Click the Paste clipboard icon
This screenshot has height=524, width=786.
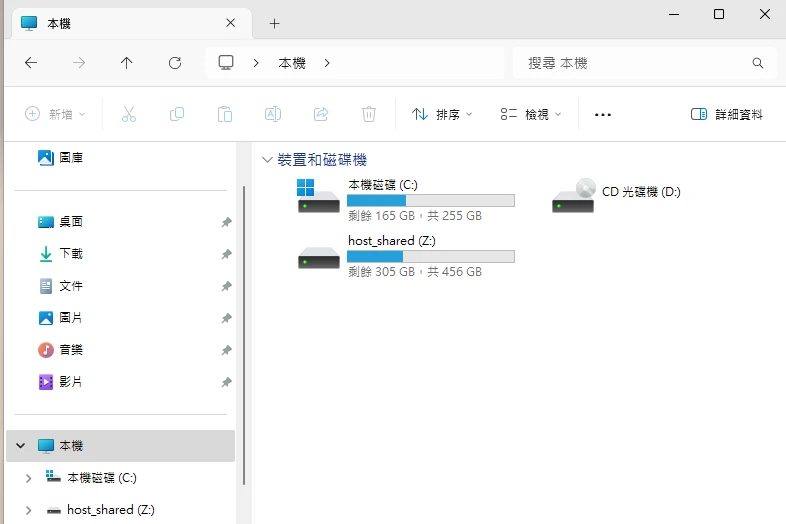click(225, 114)
